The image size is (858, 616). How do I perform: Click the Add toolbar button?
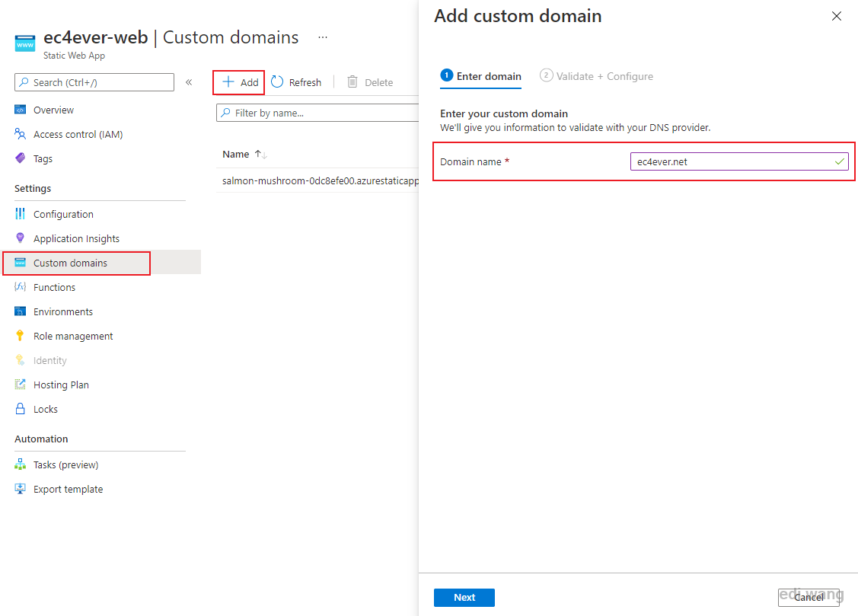pos(239,82)
